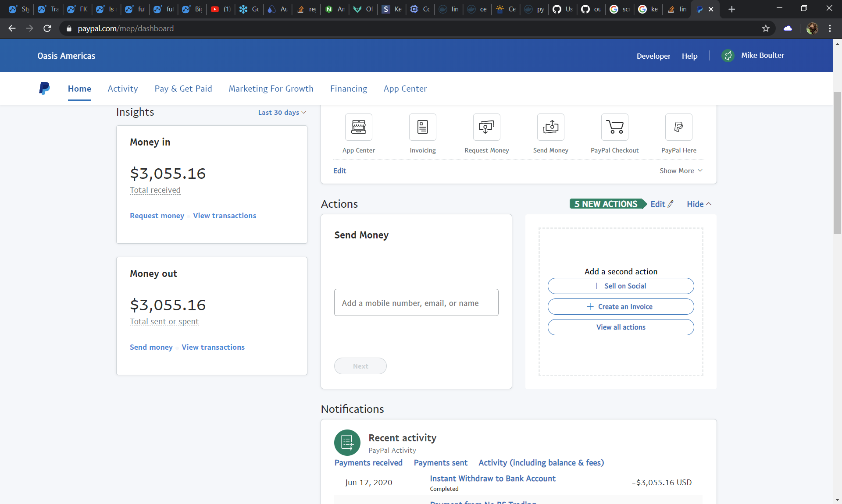Click Total sent or spent label
This screenshot has width=842, height=504.
[x=164, y=322]
